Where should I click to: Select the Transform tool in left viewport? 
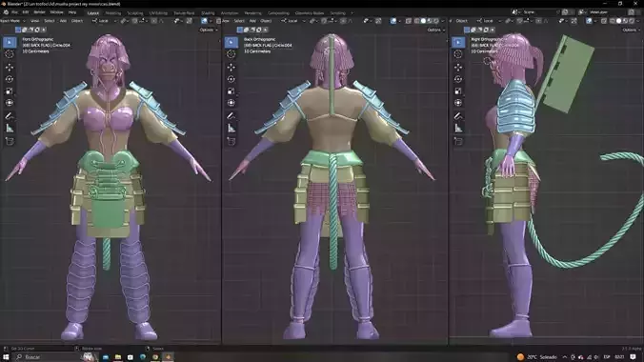point(10,103)
